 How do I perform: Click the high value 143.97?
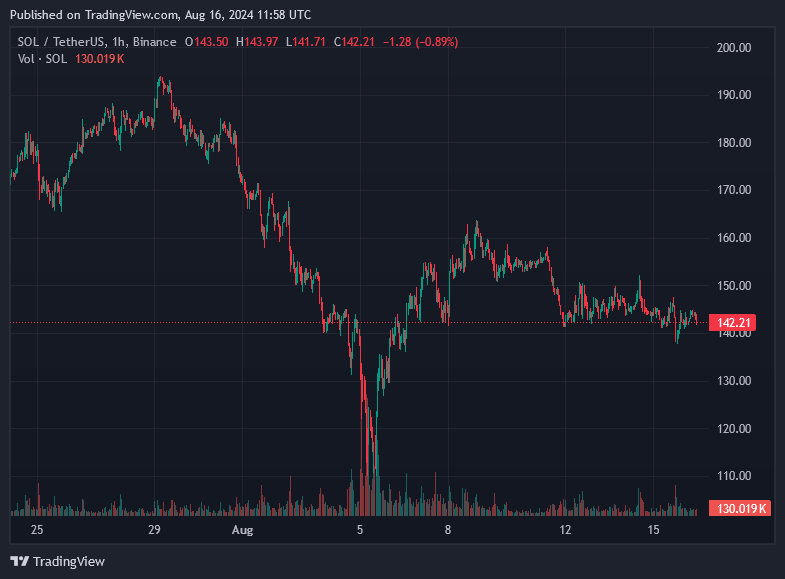[x=261, y=42]
